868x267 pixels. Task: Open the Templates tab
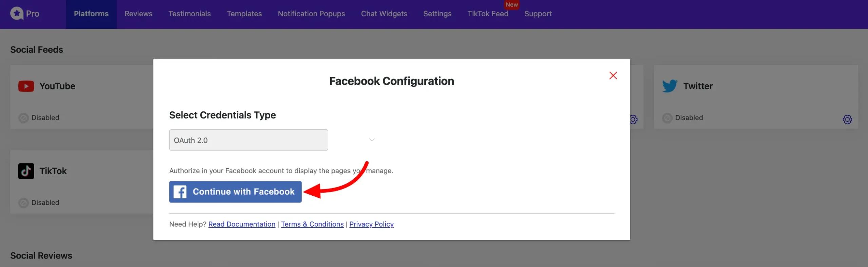coord(244,14)
